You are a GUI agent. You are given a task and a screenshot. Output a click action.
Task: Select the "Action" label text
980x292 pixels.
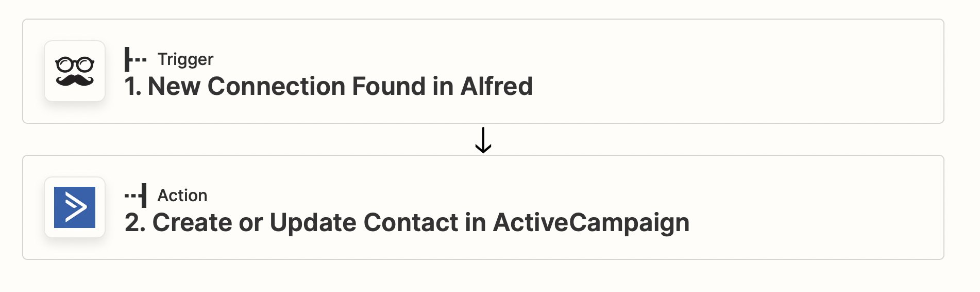182,196
